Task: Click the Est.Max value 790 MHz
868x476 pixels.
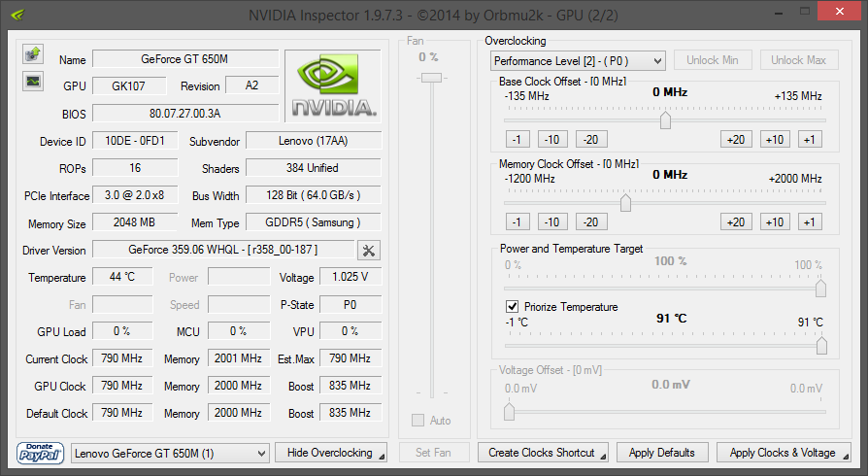Action: pyautogui.click(x=351, y=358)
